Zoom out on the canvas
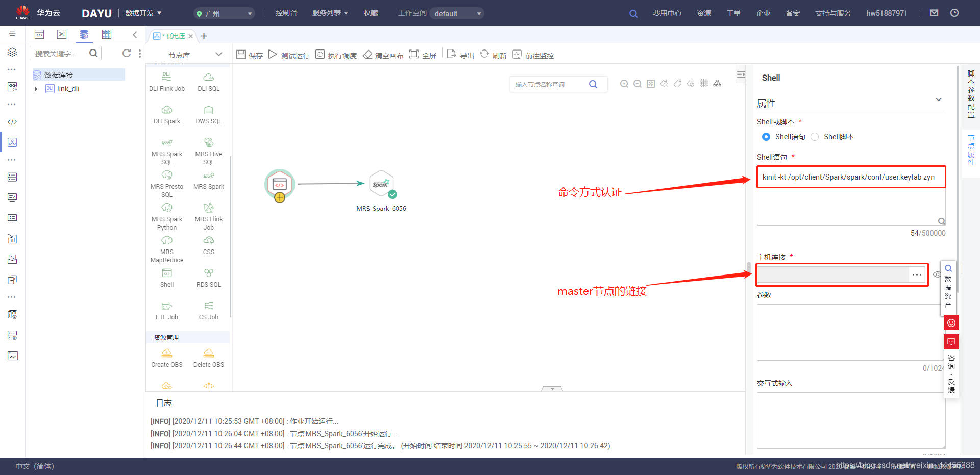The width and height of the screenshot is (980, 475). pos(638,84)
